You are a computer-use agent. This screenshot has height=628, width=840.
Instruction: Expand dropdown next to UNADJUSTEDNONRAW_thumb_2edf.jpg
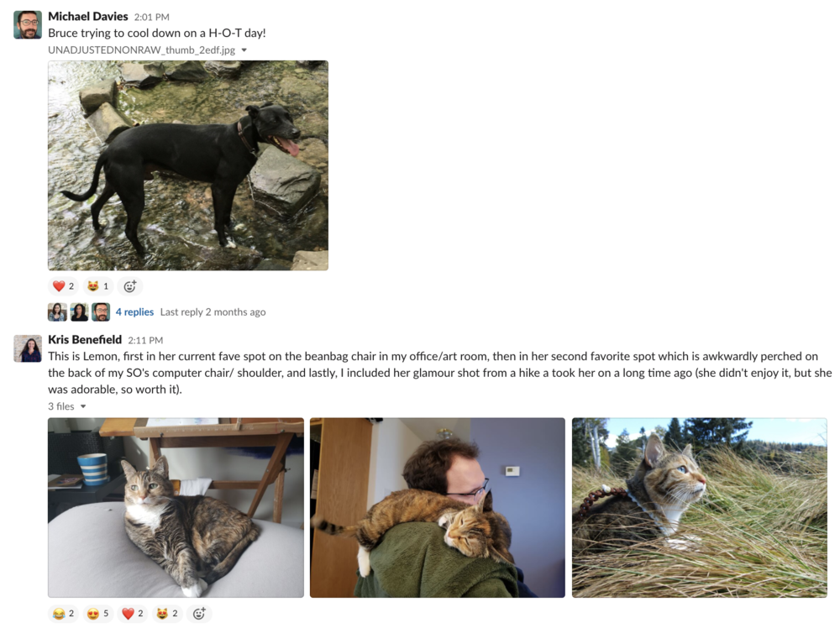click(x=244, y=50)
